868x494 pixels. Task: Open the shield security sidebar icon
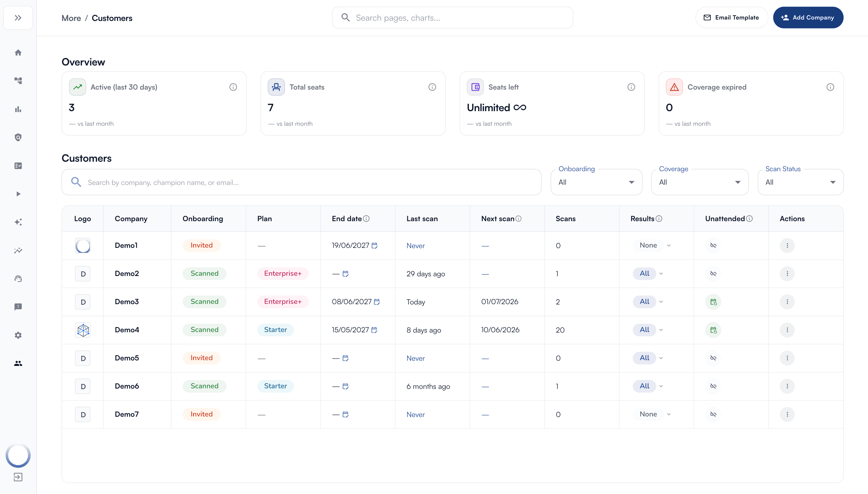(18, 137)
